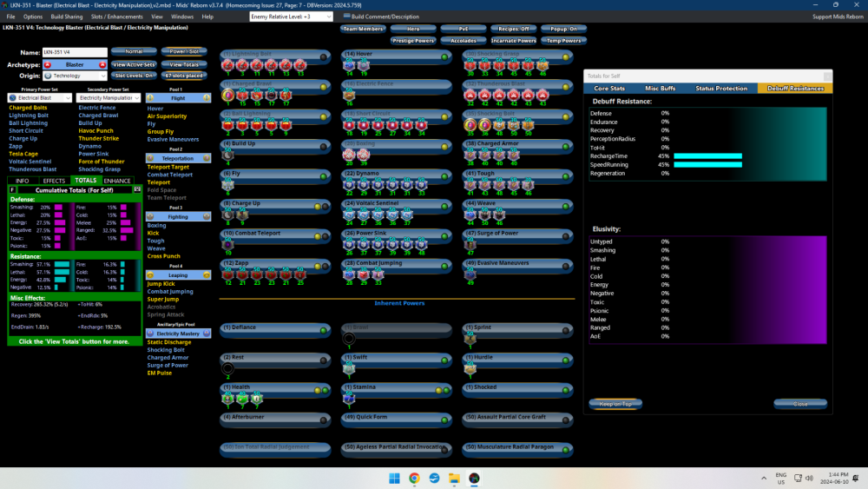Open the Windows Start menu

394,479
